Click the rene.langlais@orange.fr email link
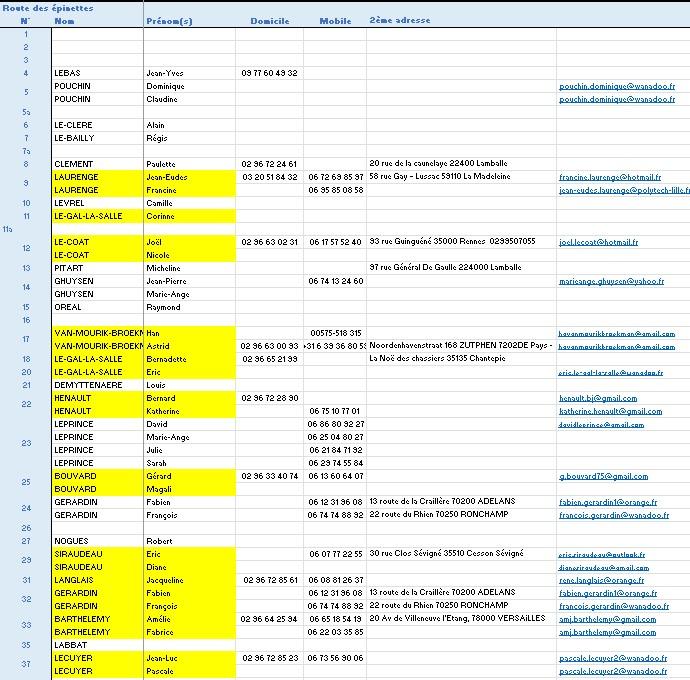This screenshot has height=680, width=690. point(602,581)
